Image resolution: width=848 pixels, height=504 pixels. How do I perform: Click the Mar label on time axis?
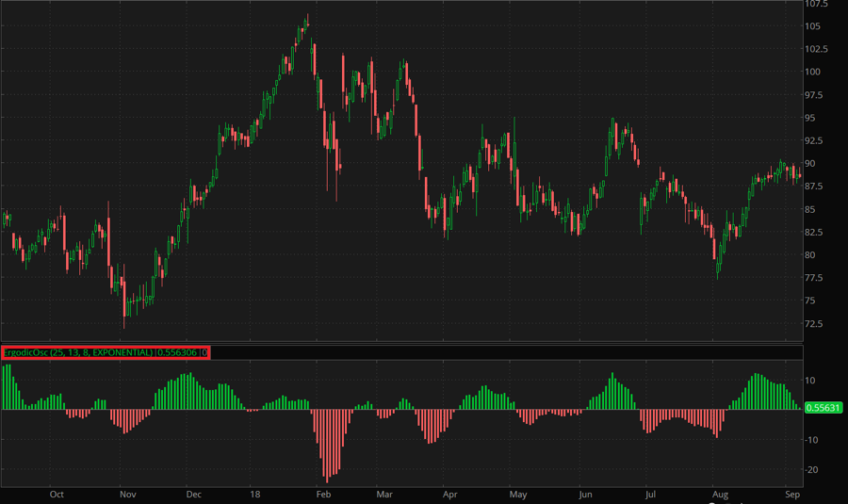383,493
